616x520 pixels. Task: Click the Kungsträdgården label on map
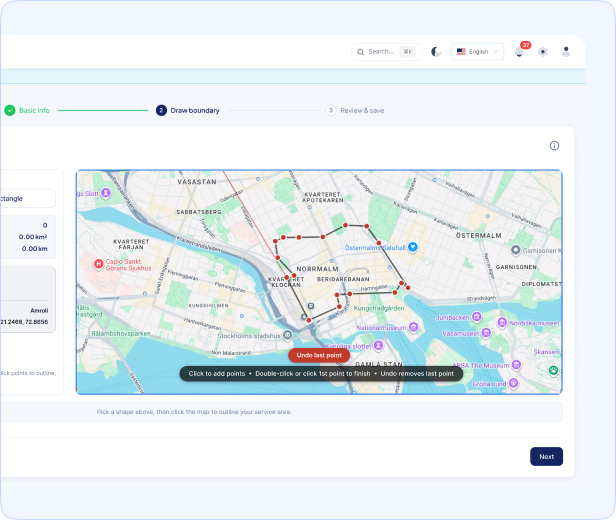[379, 308]
